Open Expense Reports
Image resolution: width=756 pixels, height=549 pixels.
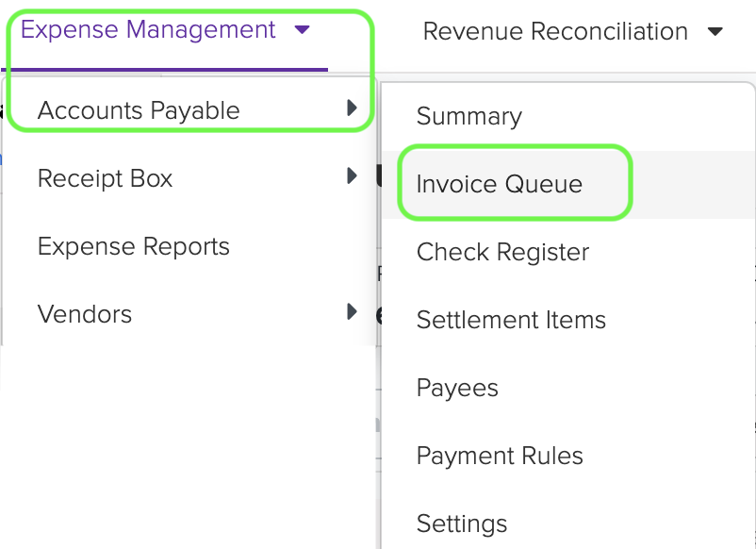point(133,245)
